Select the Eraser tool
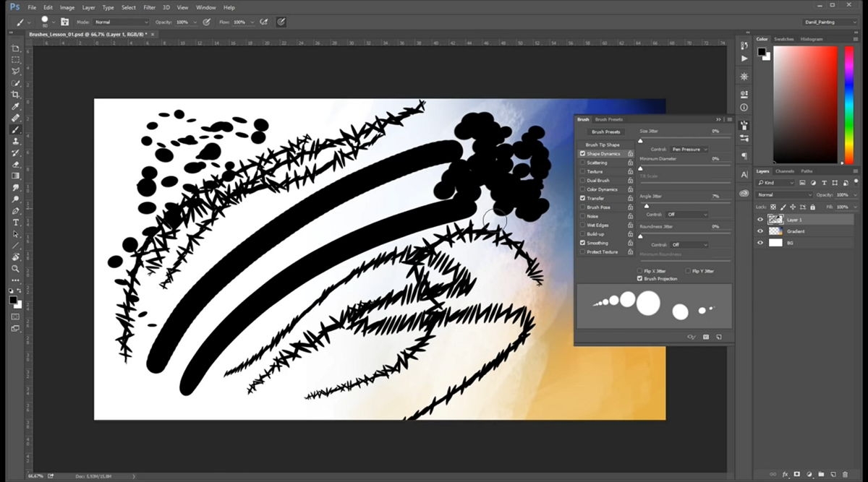Image resolution: width=868 pixels, height=482 pixels. [15, 164]
